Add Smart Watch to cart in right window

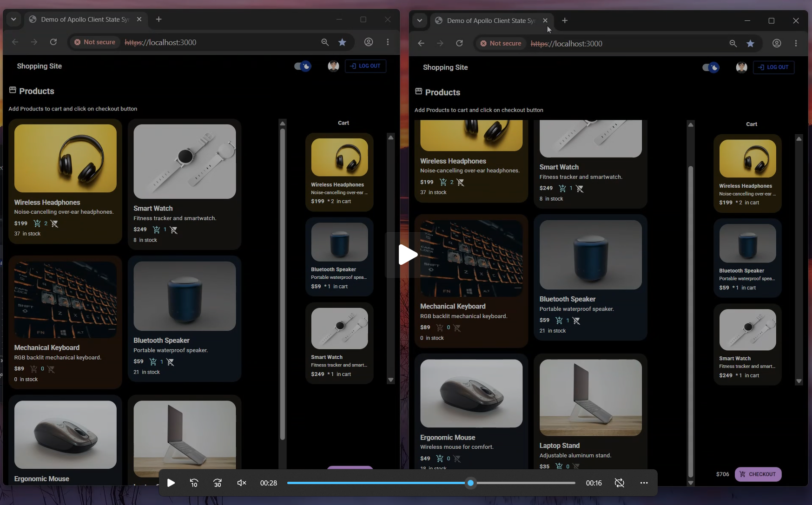point(562,188)
